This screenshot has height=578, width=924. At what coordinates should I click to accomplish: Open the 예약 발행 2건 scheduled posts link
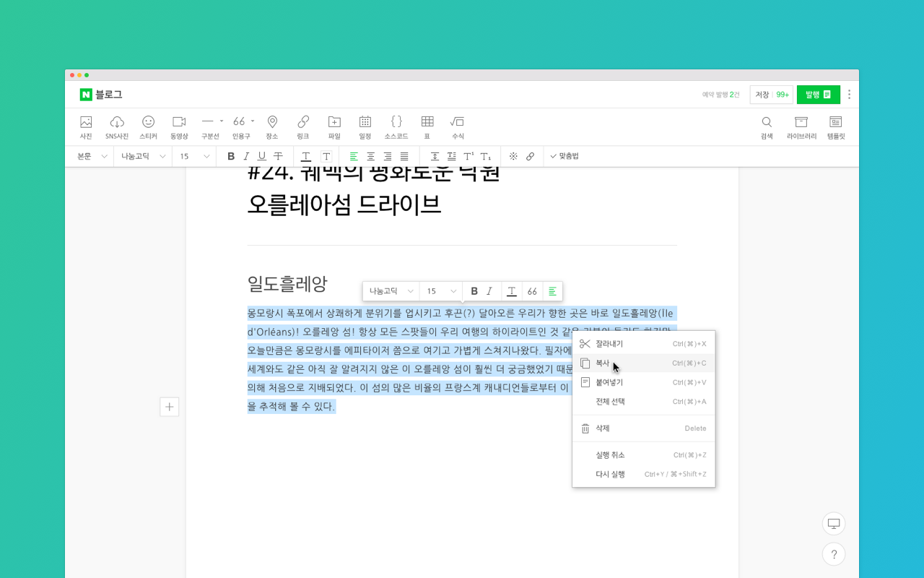[x=721, y=95]
